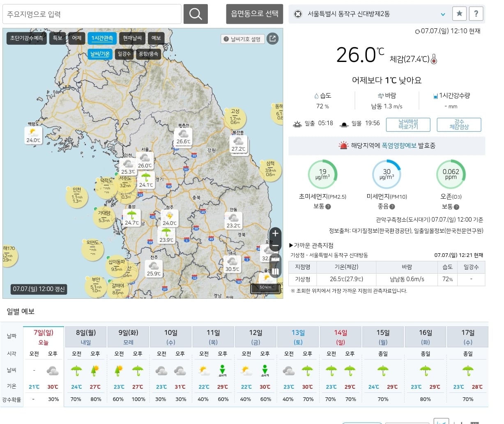Click 100% precipitation value for 9일 오후

coord(138,399)
